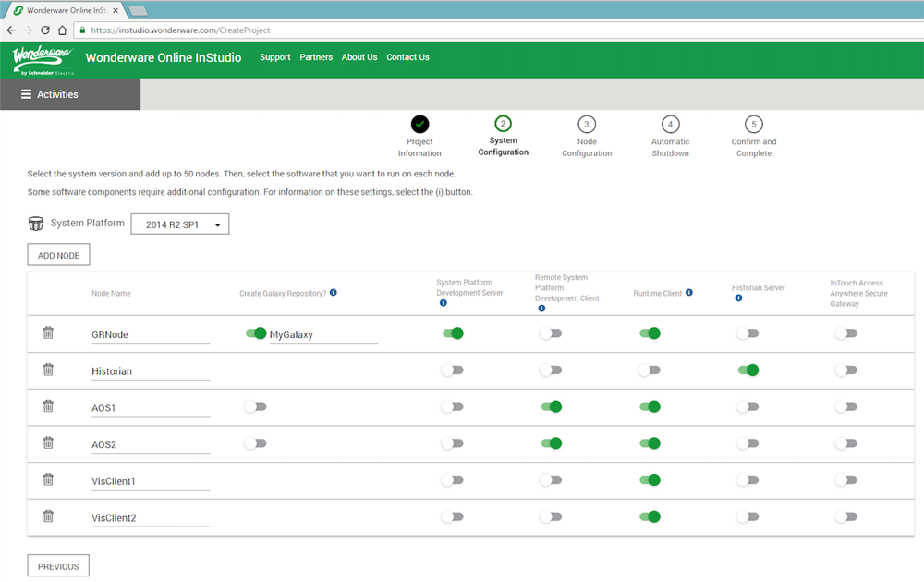Go to step 3 Node Configuration
Image resolution: width=924 pixels, height=582 pixels.
pyautogui.click(x=587, y=125)
